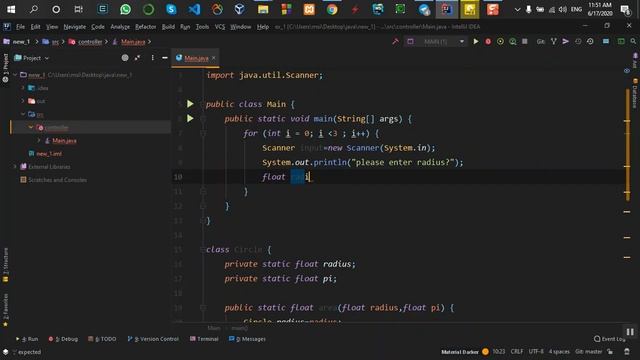Open the Debug tool window button
This screenshot has height=360, width=640.
(63, 339)
